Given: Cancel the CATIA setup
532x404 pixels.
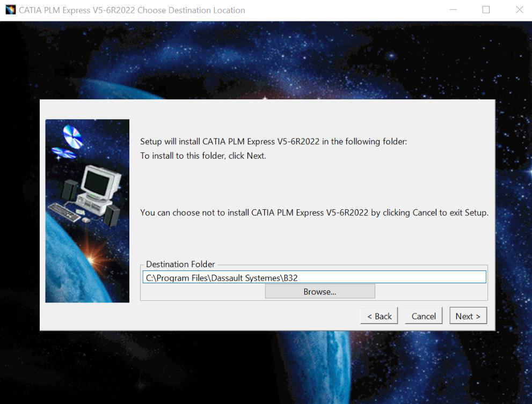Looking at the screenshot, I should [424, 316].
